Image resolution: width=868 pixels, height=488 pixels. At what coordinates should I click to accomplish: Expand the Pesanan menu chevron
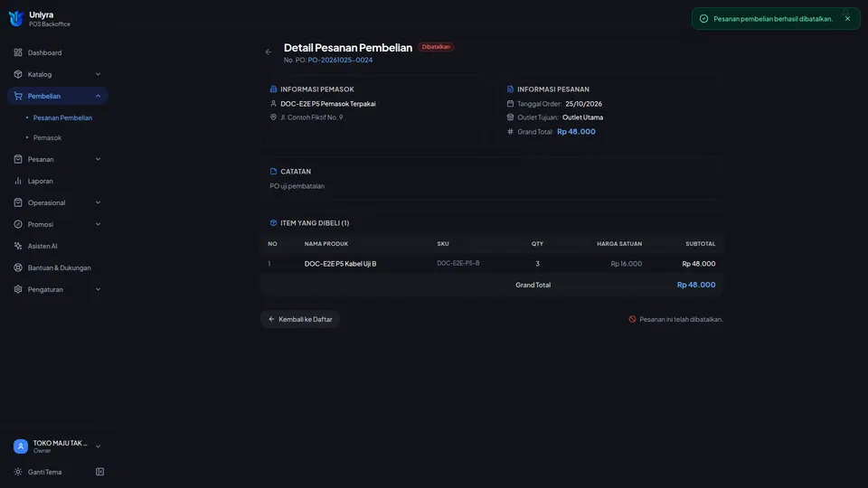click(98, 159)
